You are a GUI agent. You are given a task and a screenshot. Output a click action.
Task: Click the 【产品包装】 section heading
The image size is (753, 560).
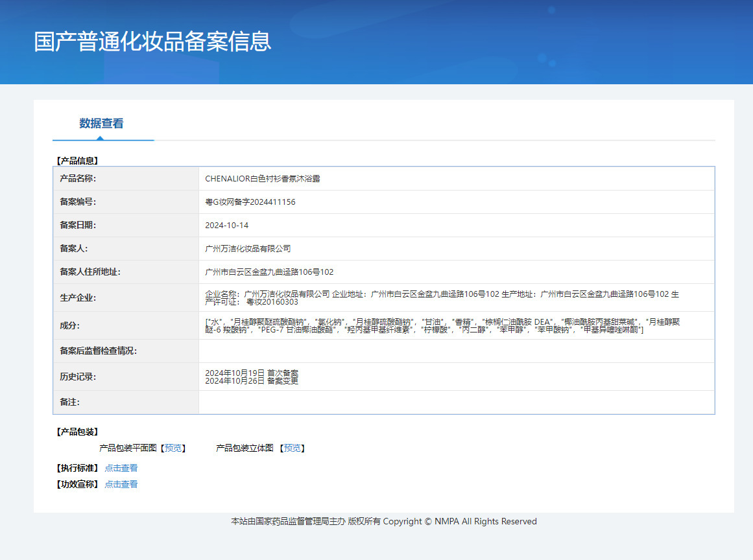coord(77,432)
